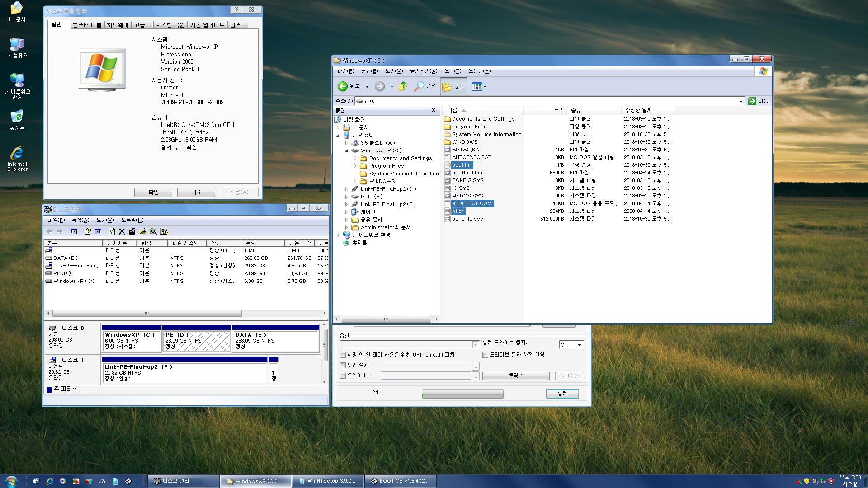Click WinNTSetup taskbar button

click(x=328, y=481)
